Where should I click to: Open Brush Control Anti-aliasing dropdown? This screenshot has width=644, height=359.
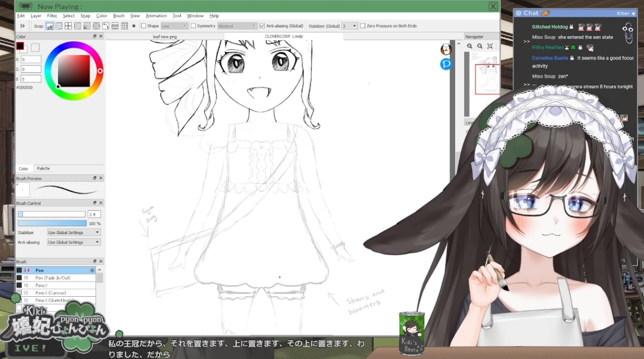pos(74,242)
